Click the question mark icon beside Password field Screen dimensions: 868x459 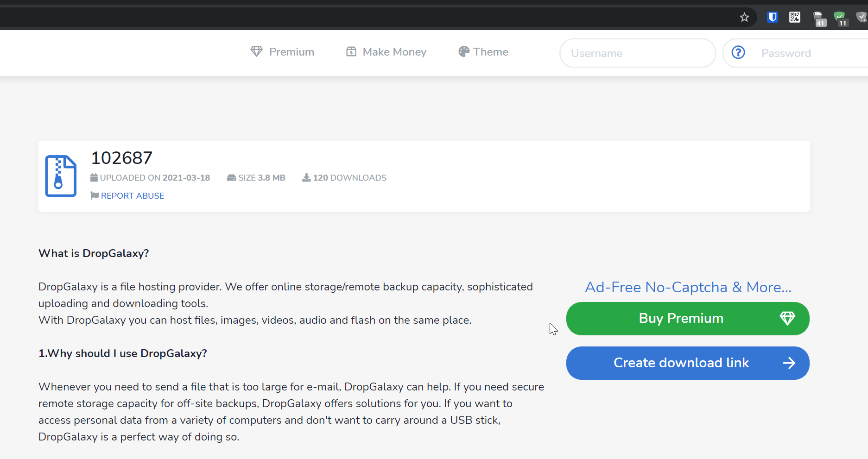pos(738,53)
